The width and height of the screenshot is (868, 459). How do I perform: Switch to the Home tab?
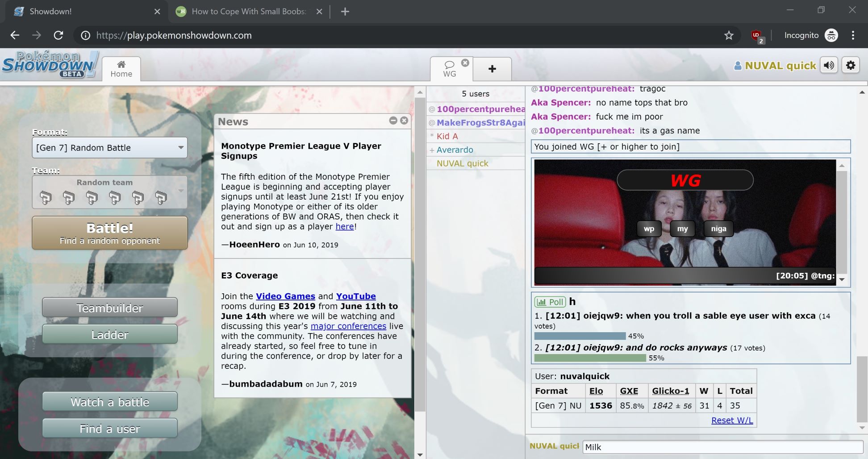tap(121, 69)
